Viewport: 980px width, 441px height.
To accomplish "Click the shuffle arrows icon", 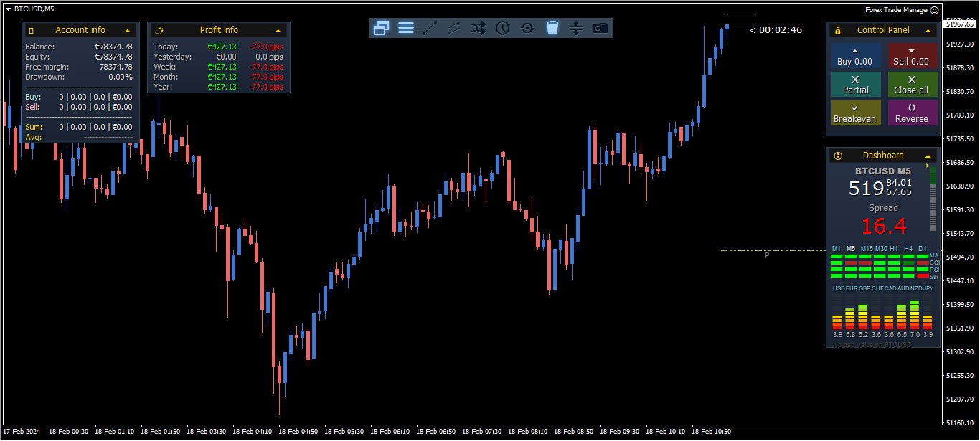I will 479,28.
